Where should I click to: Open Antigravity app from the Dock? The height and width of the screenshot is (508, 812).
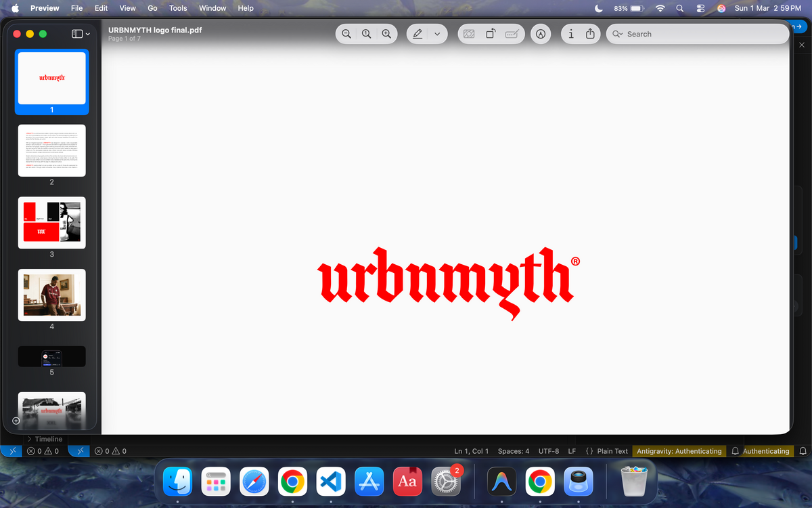click(501, 482)
